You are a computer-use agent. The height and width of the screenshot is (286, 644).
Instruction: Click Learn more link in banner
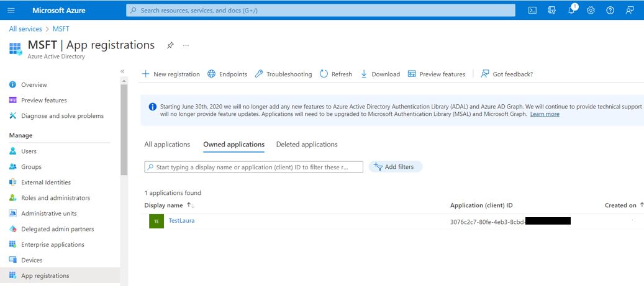coord(545,114)
